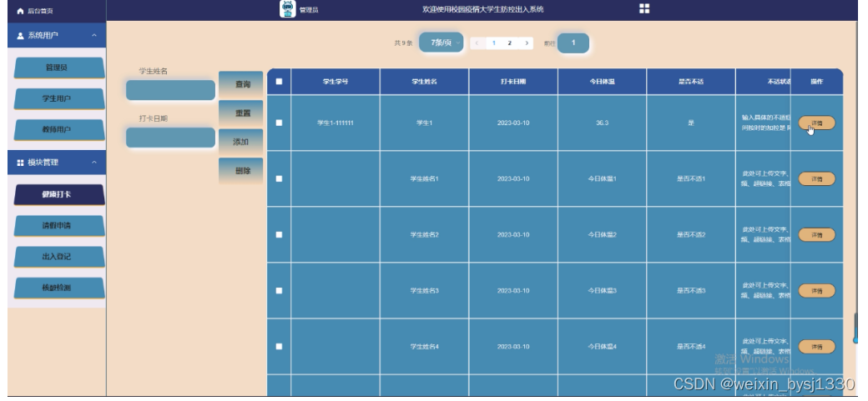The image size is (868, 401).
Task: Go to previous page with left arrow
Action: [477, 43]
